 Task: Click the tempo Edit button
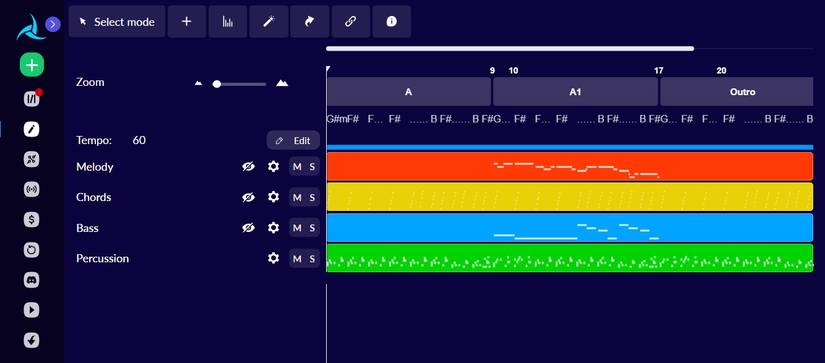tap(294, 140)
